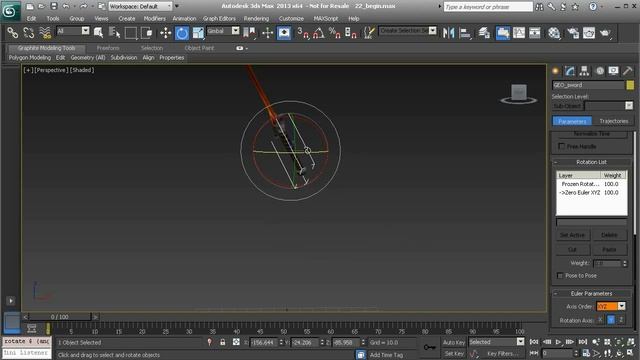Toggle the Angle Snap icon

(x=319, y=33)
